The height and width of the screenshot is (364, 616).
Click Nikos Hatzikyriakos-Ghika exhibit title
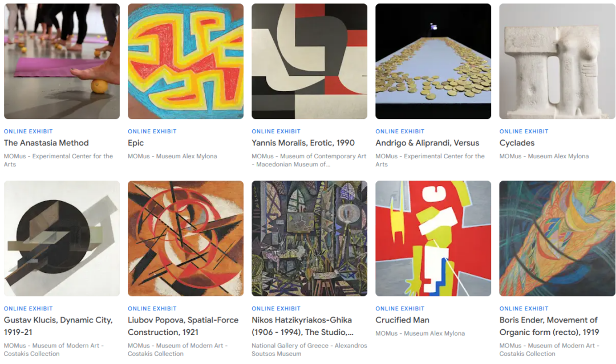[x=302, y=326]
